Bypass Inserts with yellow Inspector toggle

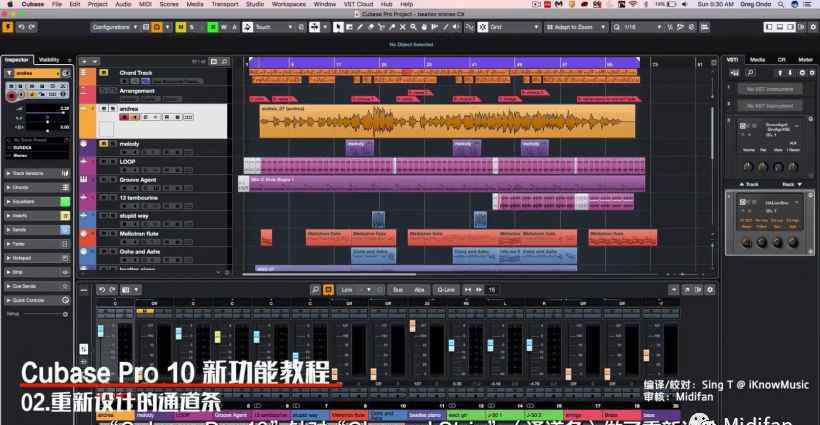click(x=65, y=216)
